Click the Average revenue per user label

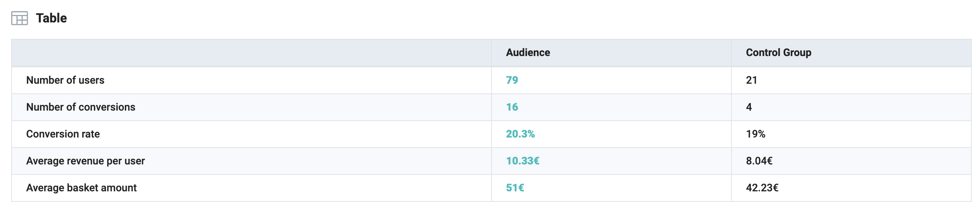pyautogui.click(x=85, y=161)
